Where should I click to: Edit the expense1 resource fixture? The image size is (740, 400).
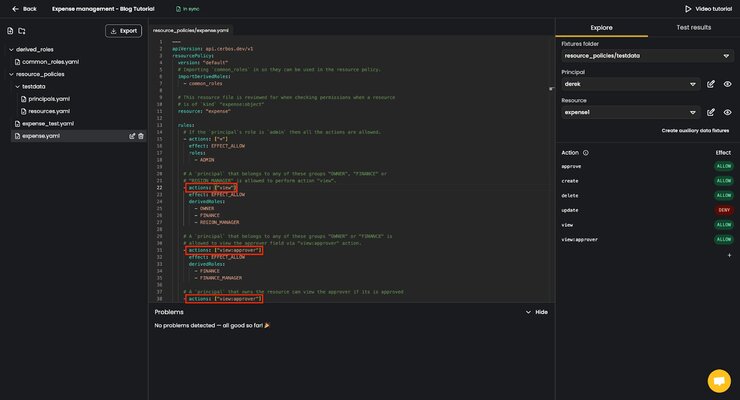pyautogui.click(x=711, y=112)
